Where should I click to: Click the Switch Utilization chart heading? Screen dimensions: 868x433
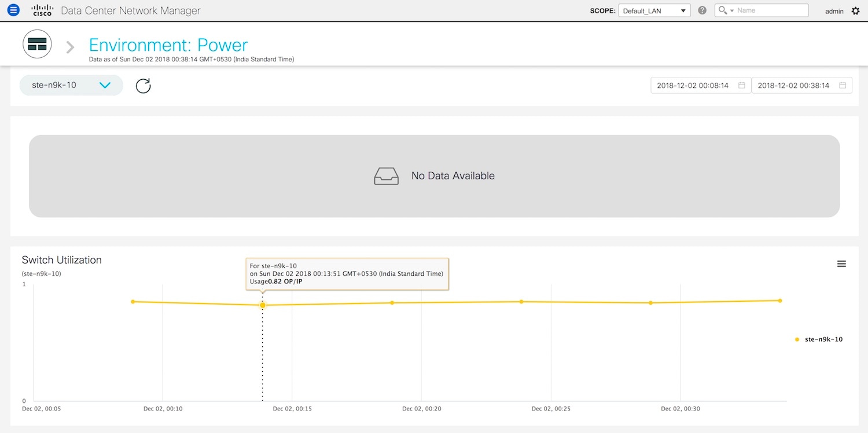[x=62, y=260]
